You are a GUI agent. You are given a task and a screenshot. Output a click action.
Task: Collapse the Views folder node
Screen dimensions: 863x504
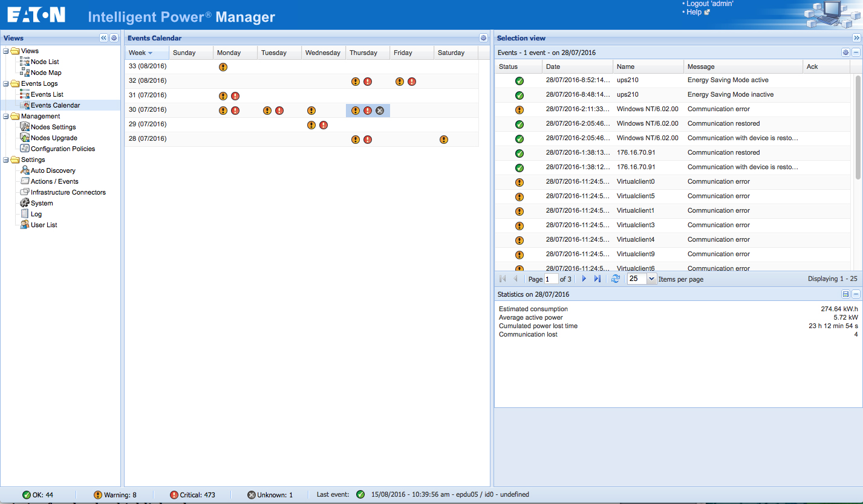(x=5, y=51)
